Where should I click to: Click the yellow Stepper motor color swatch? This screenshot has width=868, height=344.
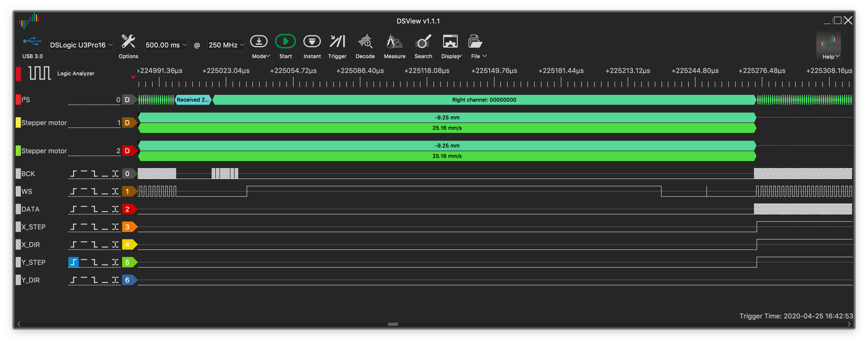click(x=18, y=122)
